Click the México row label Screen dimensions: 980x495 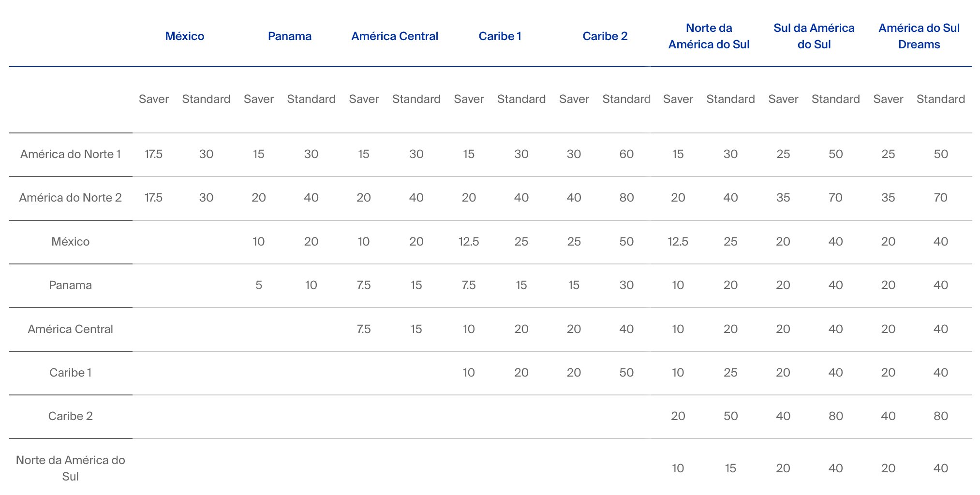[71, 242]
